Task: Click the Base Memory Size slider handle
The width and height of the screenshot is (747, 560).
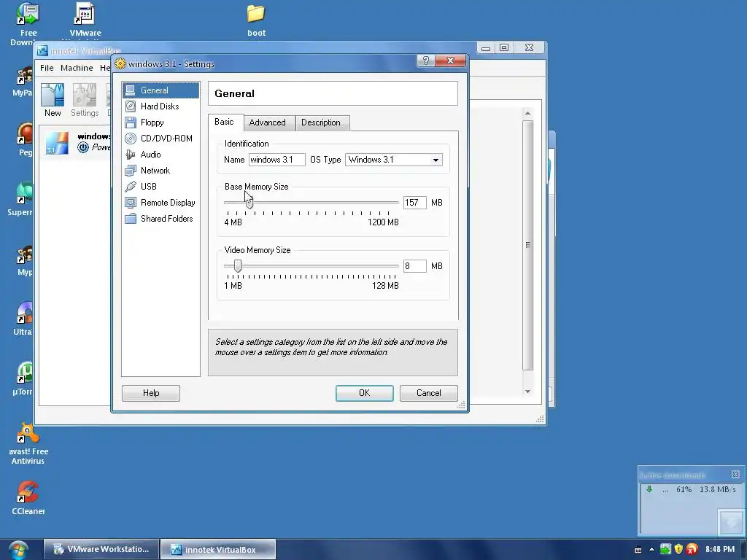Action: click(249, 203)
